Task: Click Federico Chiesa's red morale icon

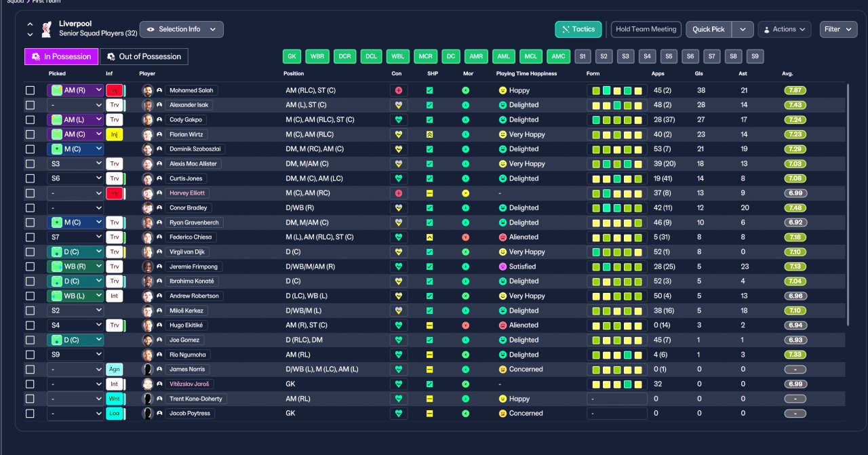Action: (466, 237)
